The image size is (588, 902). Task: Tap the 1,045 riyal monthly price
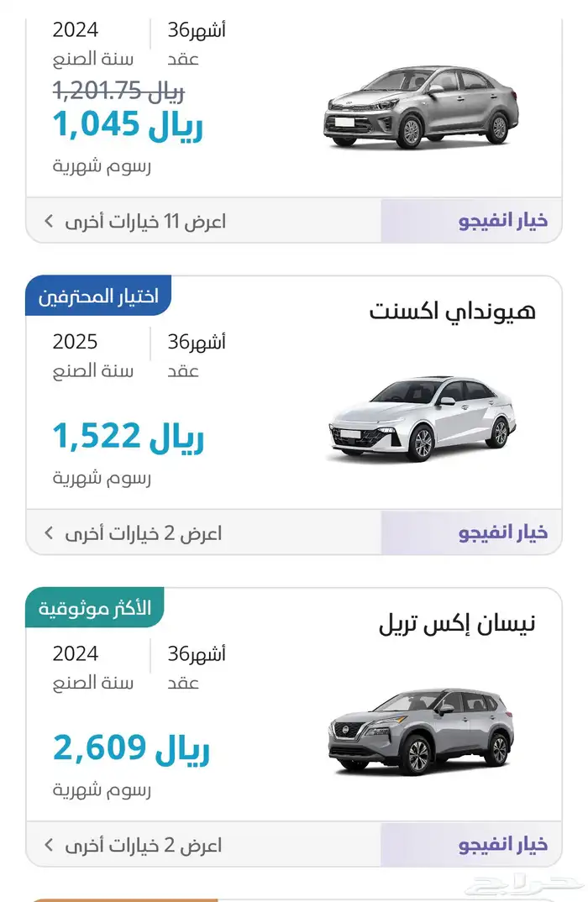[128, 125]
